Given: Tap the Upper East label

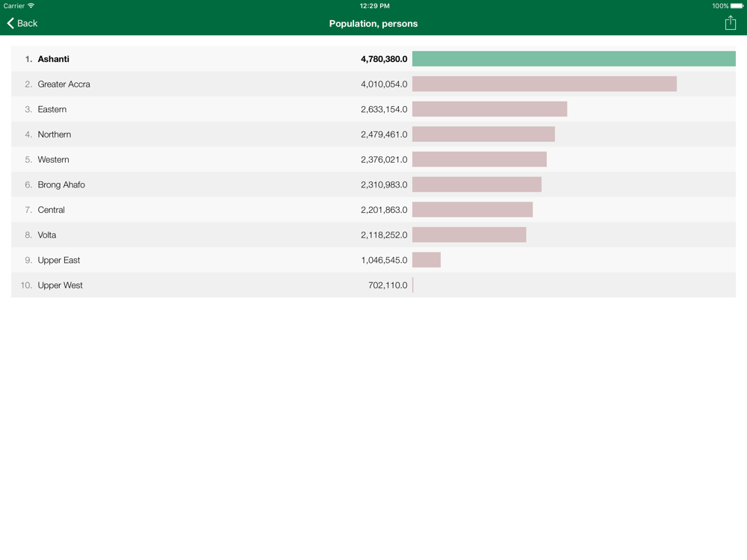Looking at the screenshot, I should point(59,260).
